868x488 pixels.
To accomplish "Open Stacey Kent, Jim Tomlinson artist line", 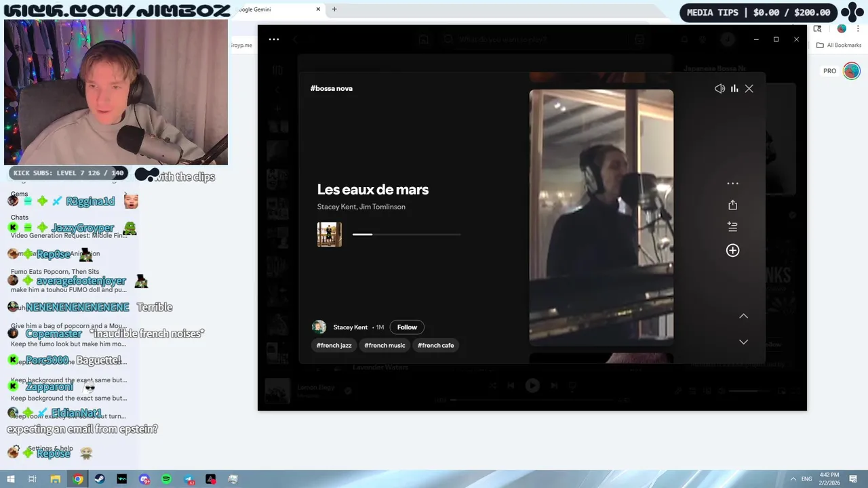I will click(361, 207).
